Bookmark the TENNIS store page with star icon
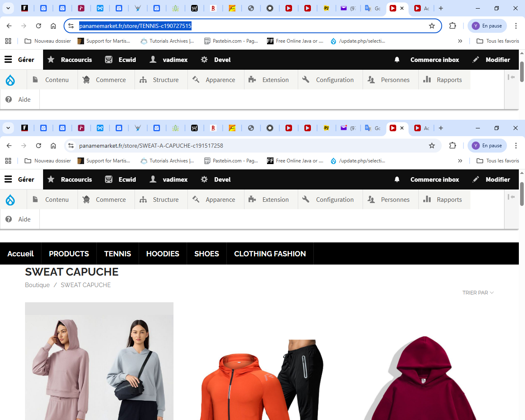This screenshot has width=525, height=420. [432, 26]
